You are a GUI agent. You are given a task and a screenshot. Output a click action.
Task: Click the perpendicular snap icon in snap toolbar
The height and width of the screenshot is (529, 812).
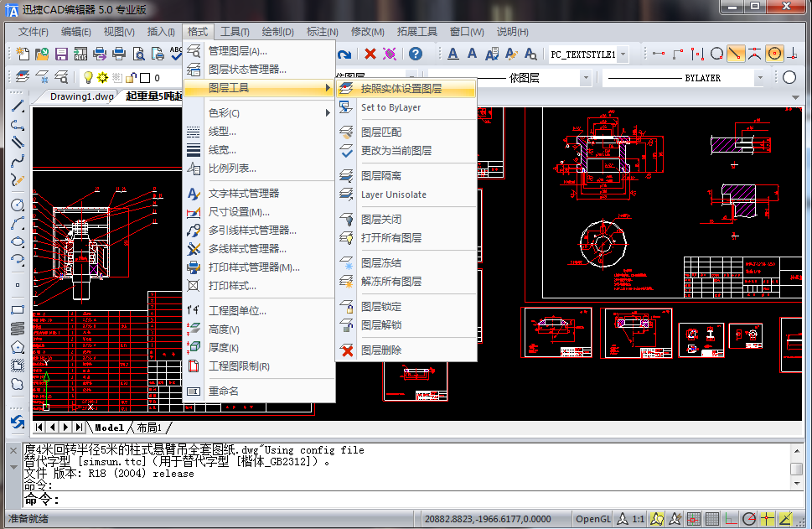pyautogui.click(x=793, y=54)
